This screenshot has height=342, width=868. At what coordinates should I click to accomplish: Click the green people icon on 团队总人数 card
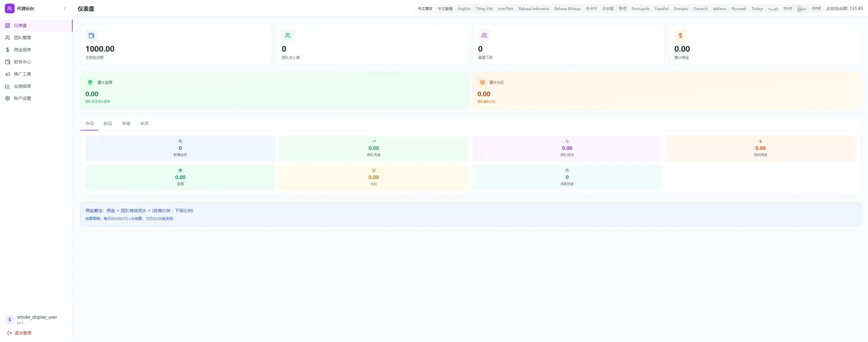pyautogui.click(x=288, y=36)
